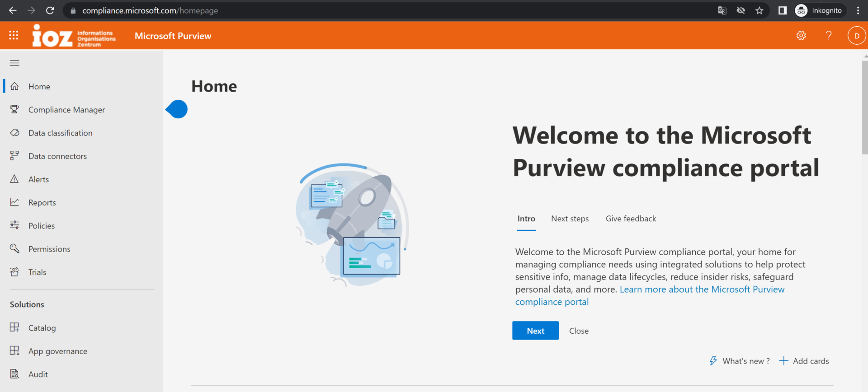Open Policies from the sidebar
Viewport: 868px width, 392px height.
[81, 226]
